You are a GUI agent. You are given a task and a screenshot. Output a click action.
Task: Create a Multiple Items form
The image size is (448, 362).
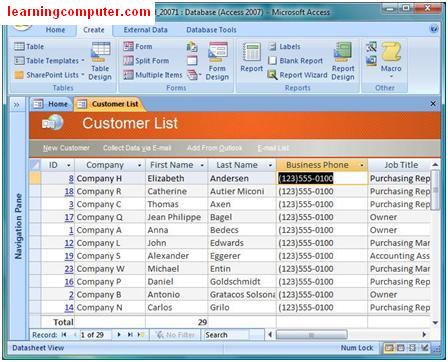coord(153,75)
